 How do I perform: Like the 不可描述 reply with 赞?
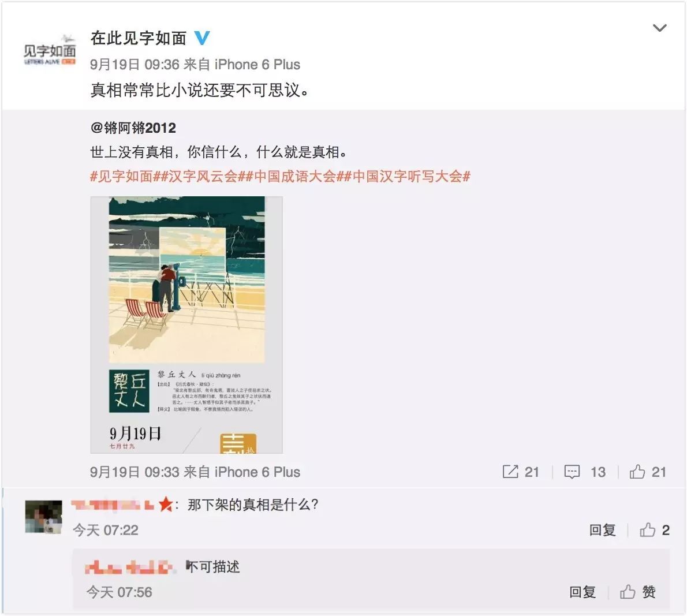click(637, 592)
